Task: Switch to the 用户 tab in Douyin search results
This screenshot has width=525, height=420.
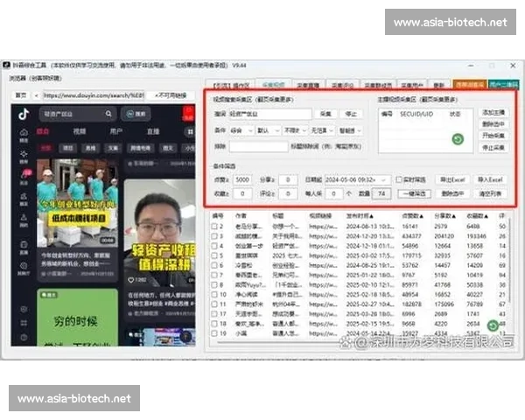Action: click(x=116, y=132)
